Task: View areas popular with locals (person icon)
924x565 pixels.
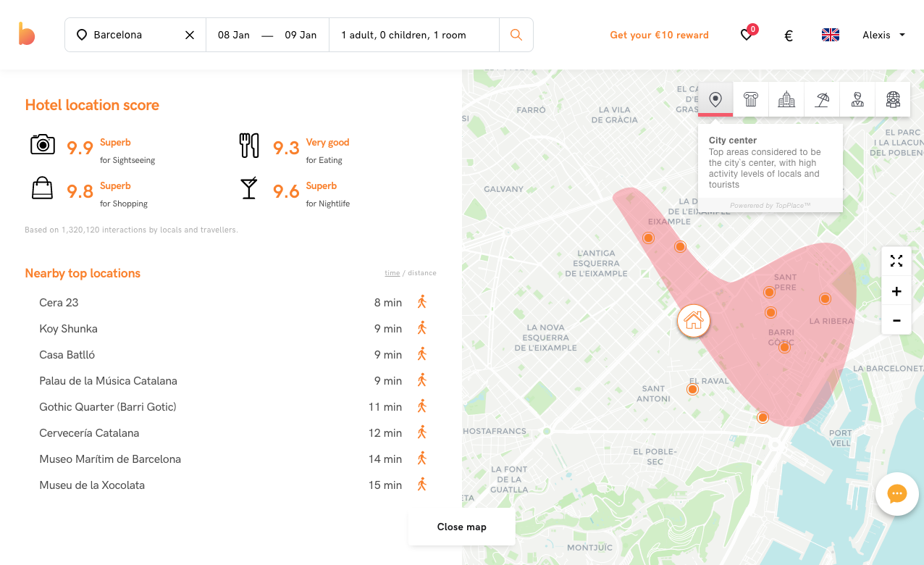Action: 857,99
